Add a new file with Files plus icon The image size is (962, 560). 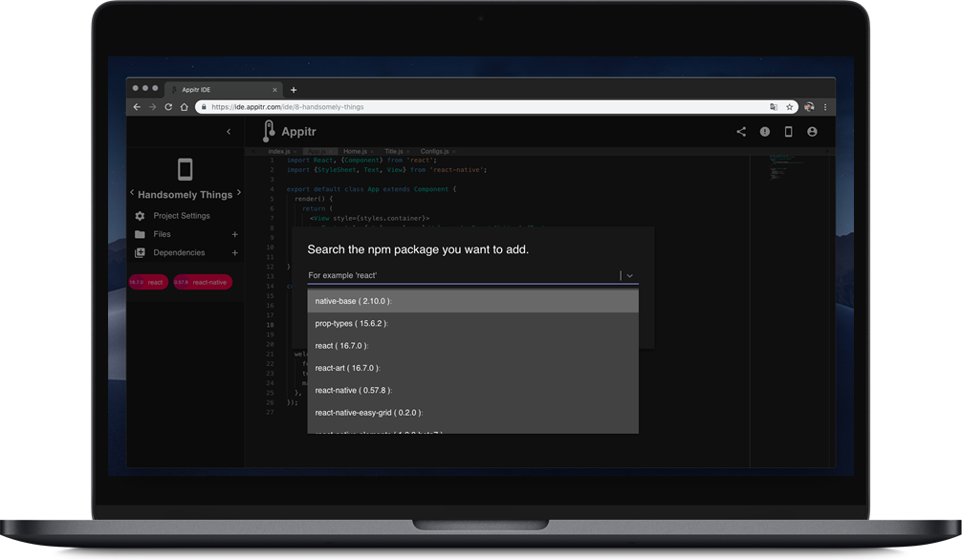click(234, 234)
